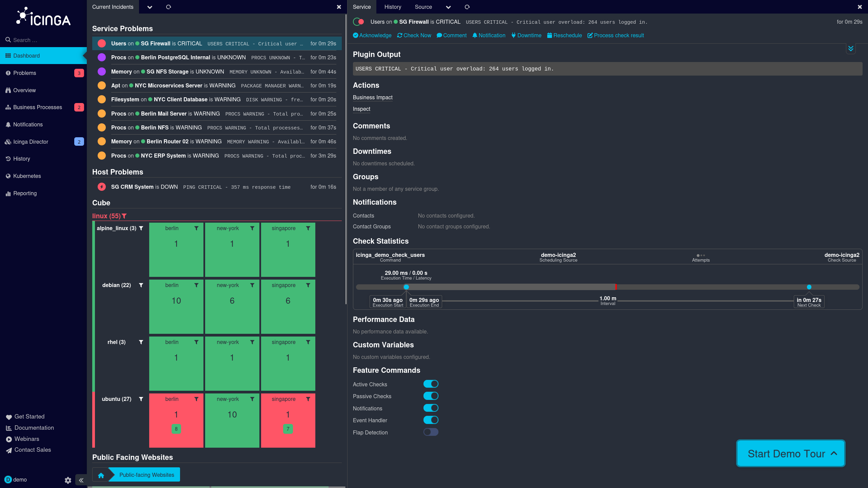Image resolution: width=868 pixels, height=488 pixels.
Task: Open the Overview menu item
Action: (x=43, y=90)
